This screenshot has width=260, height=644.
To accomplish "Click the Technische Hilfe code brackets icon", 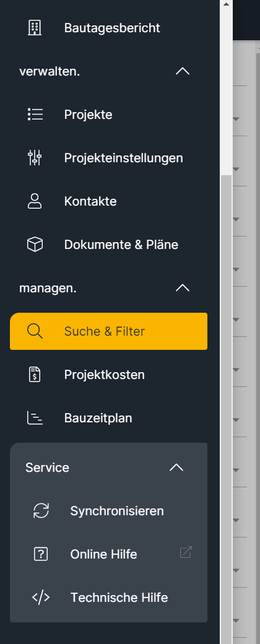I will click(41, 598).
